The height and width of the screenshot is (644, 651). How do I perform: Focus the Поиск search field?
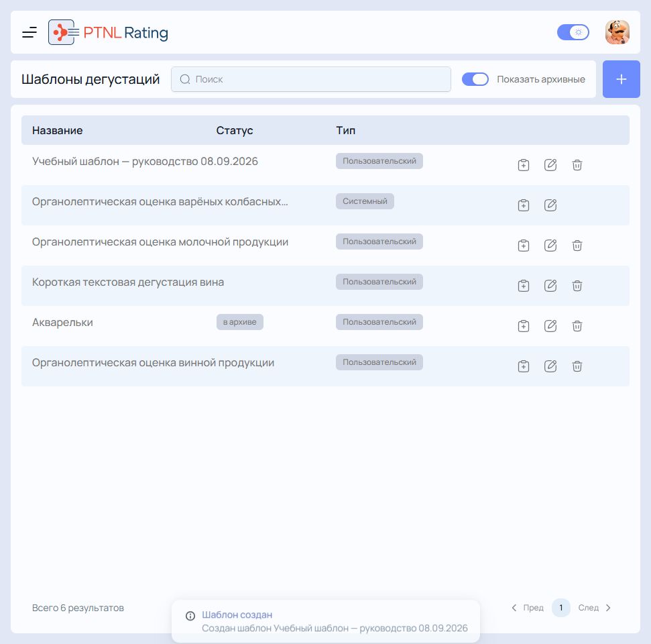pyautogui.click(x=311, y=79)
